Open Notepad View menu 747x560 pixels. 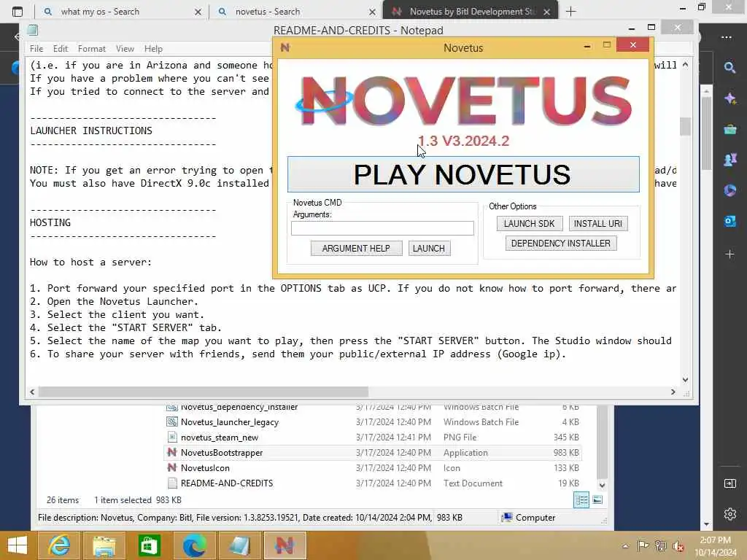click(125, 49)
